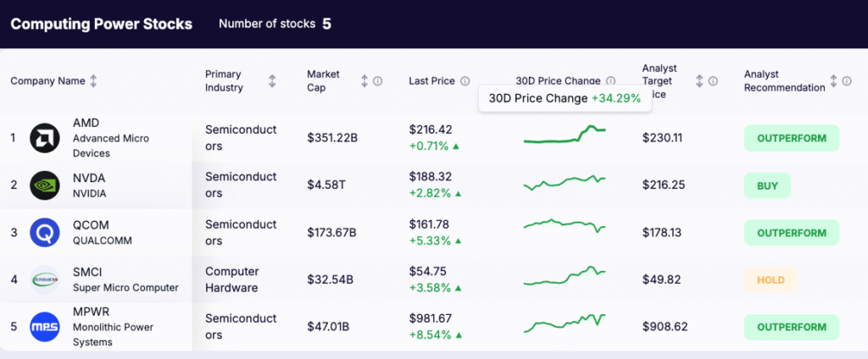Click the $981.67 last price value
The image size is (868, 359).
tap(430, 318)
